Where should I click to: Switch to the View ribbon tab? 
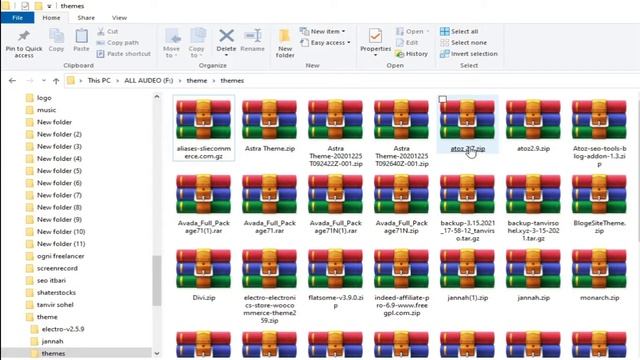[x=119, y=18]
